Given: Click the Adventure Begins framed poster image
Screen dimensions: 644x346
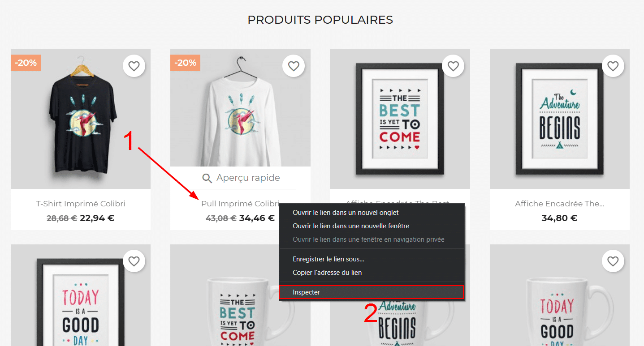Looking at the screenshot, I should point(559,119).
